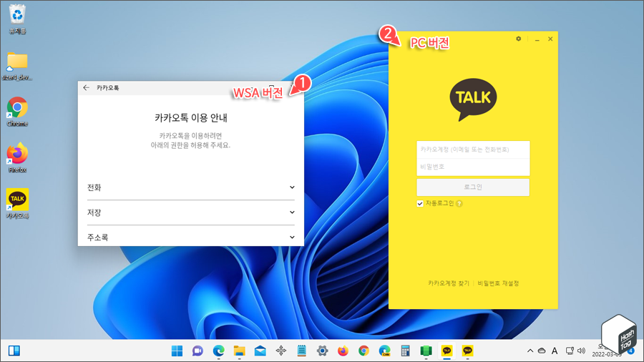Switch to second KakaoTalk taskbar icon

tap(467, 351)
